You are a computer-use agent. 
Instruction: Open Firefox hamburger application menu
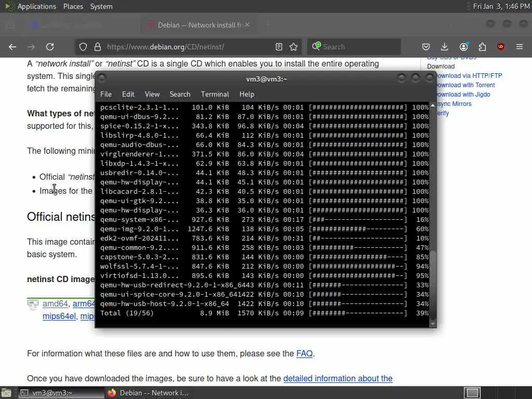click(x=520, y=47)
